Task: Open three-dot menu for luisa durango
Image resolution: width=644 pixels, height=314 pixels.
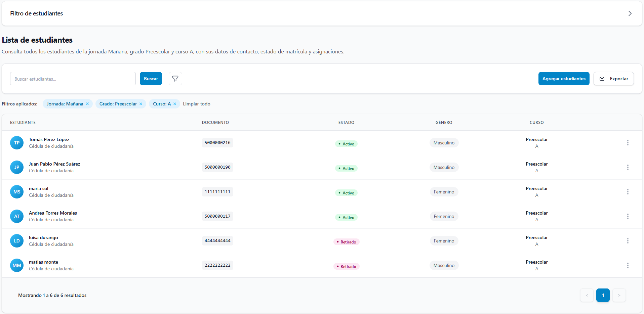Action: coord(628,241)
